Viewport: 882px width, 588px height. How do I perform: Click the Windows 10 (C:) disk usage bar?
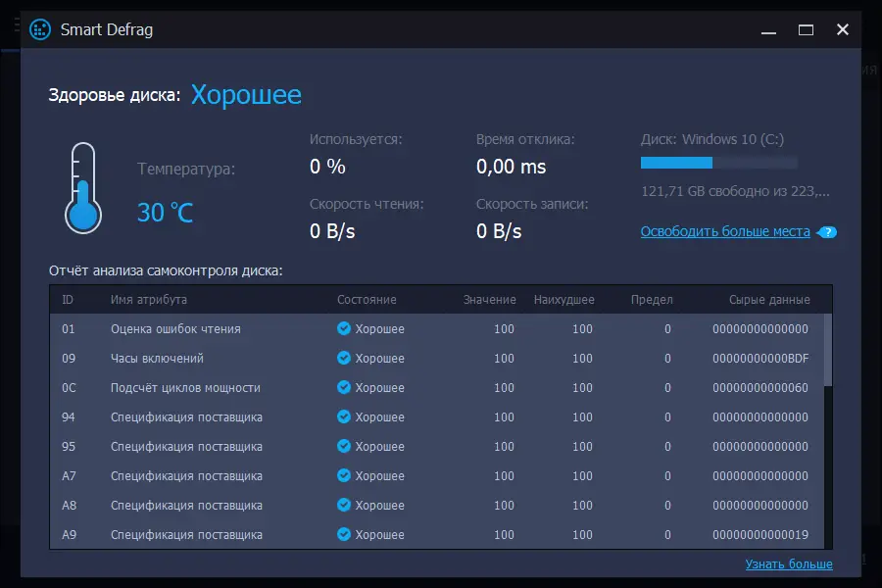pyautogui.click(x=718, y=163)
